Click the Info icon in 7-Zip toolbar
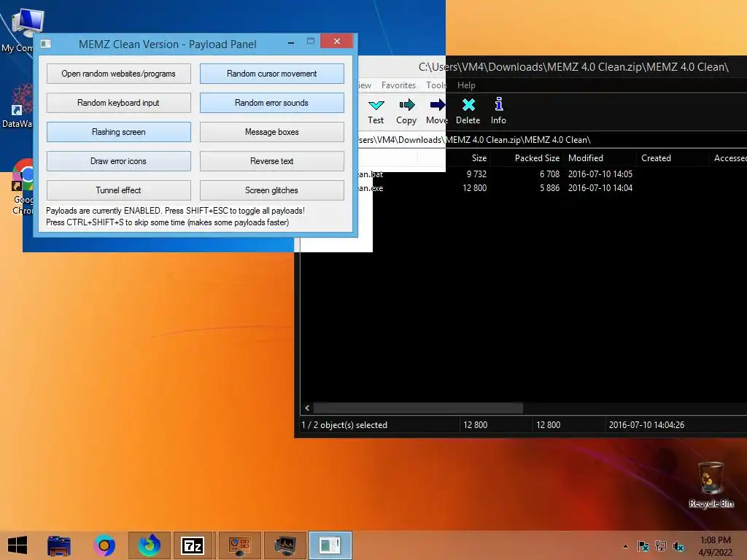 coord(498,112)
